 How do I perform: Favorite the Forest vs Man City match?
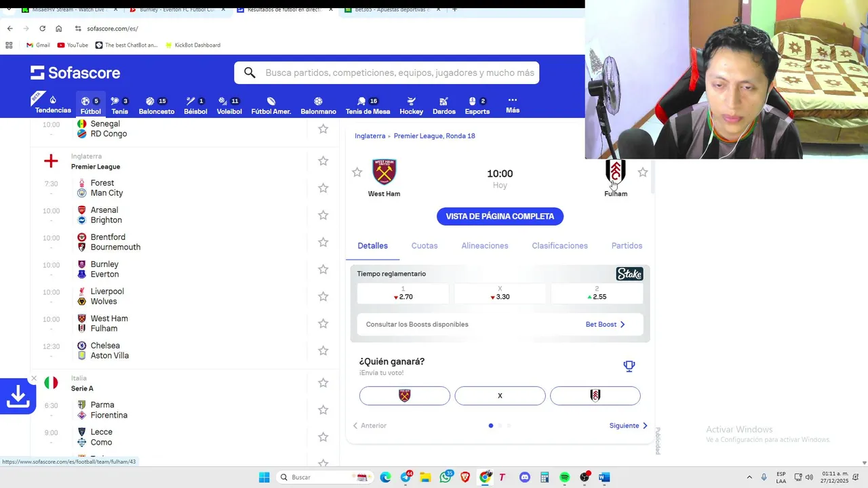(323, 188)
